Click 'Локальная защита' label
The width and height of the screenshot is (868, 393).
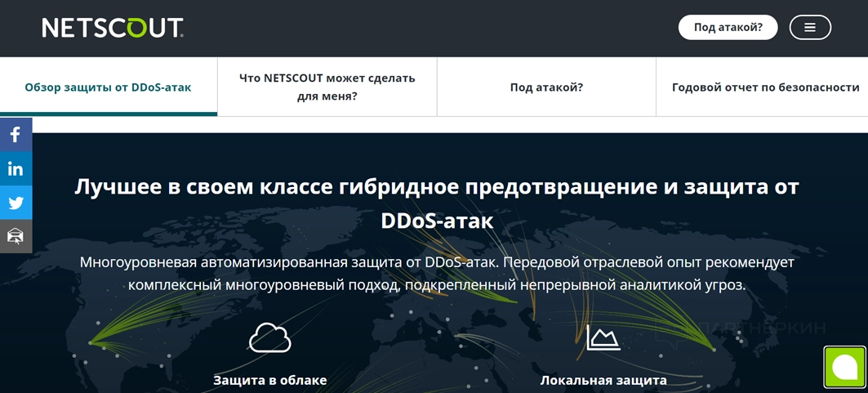[x=603, y=380]
